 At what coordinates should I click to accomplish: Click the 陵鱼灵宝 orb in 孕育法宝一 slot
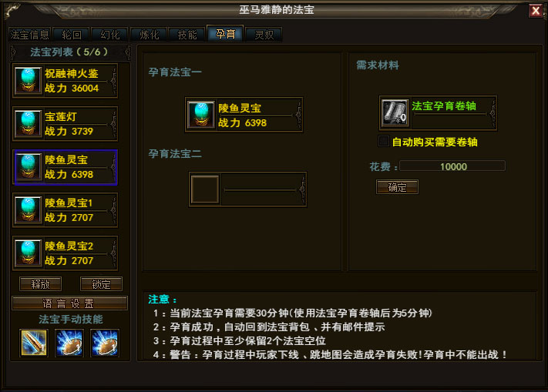(x=200, y=115)
